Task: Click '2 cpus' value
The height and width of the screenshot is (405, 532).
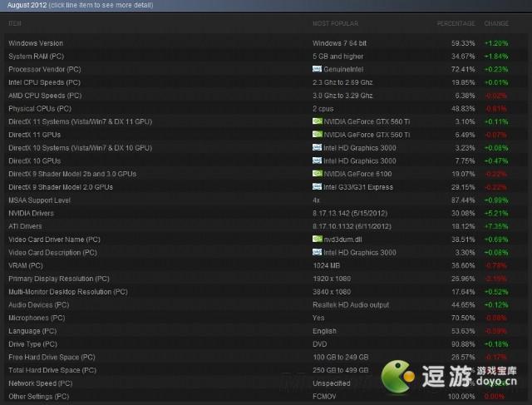Action: (323, 109)
